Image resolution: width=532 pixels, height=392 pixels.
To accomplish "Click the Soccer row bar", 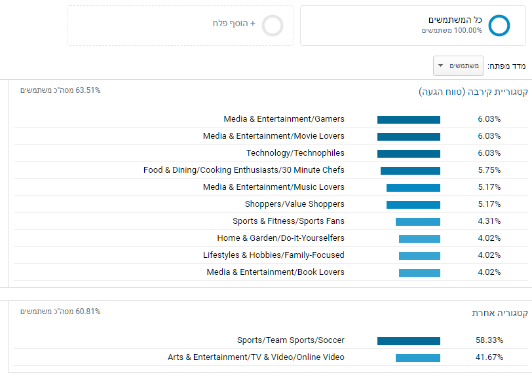I will [x=409, y=341].
